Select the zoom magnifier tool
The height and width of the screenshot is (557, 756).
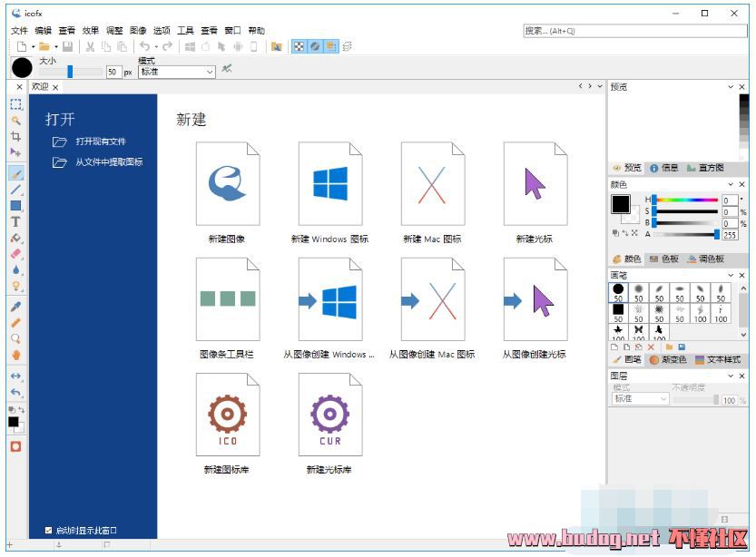coord(16,338)
